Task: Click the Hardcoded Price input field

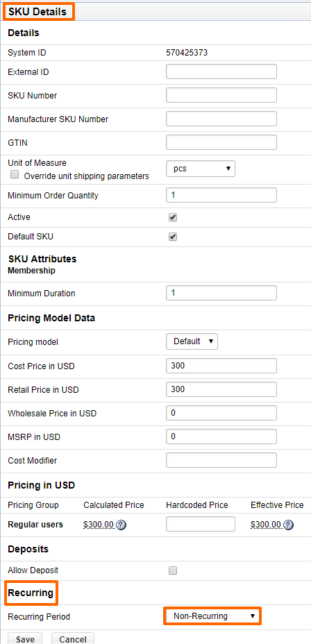Action: pos(201,524)
